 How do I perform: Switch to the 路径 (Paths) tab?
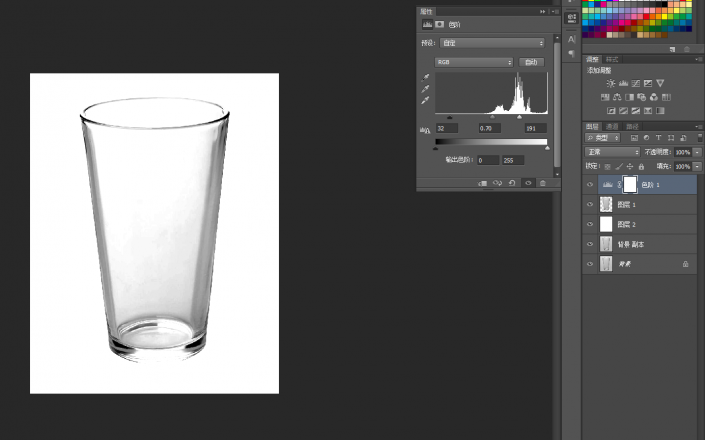632,127
